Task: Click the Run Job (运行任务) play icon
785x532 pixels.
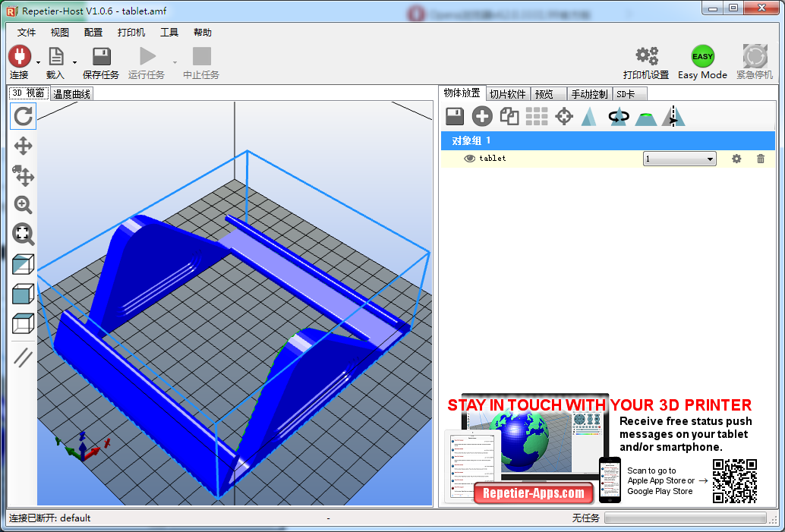Action: (x=147, y=56)
